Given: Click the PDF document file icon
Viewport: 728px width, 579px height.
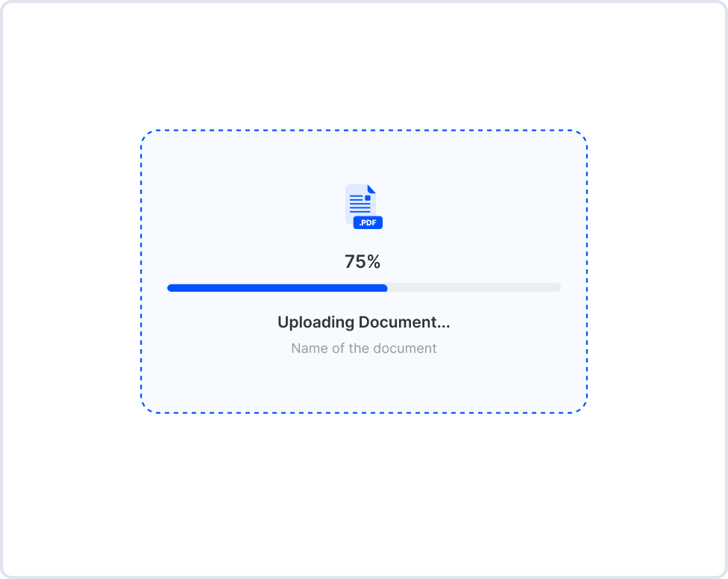Looking at the screenshot, I should coord(361,203).
